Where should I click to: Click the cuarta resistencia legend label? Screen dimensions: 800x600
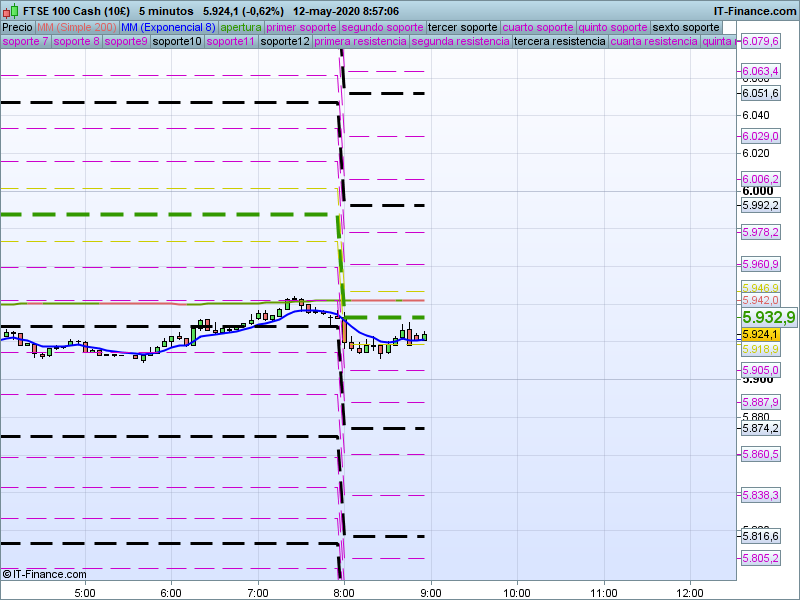(x=653, y=42)
